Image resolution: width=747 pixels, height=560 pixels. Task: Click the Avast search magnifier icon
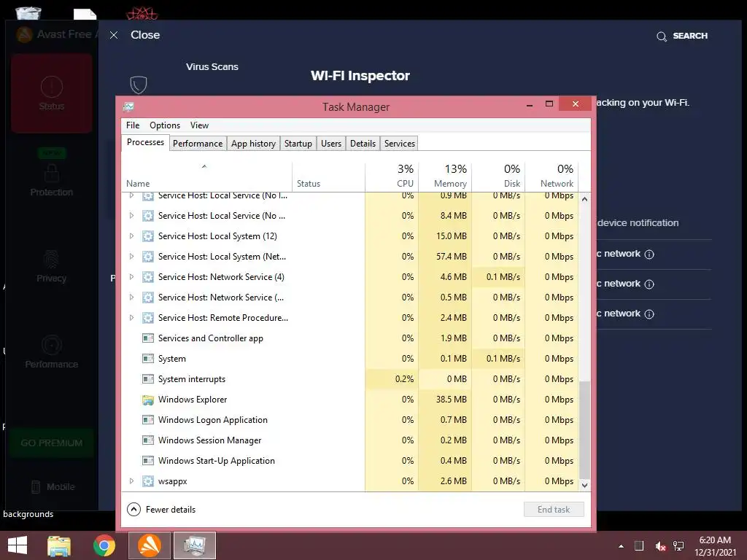point(661,36)
